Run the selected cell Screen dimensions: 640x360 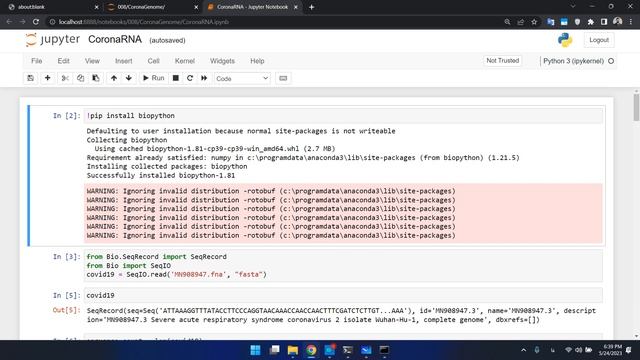coord(153,78)
